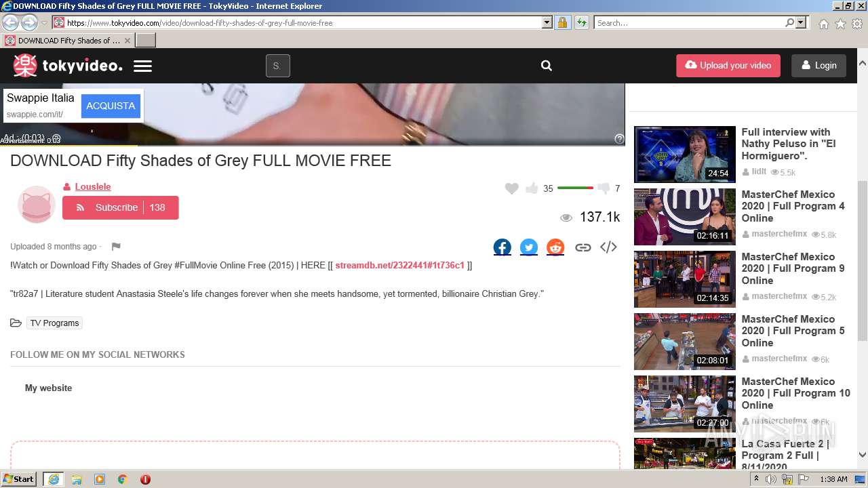Click the Swappie Italia ad title
868x488 pixels.
click(x=40, y=98)
